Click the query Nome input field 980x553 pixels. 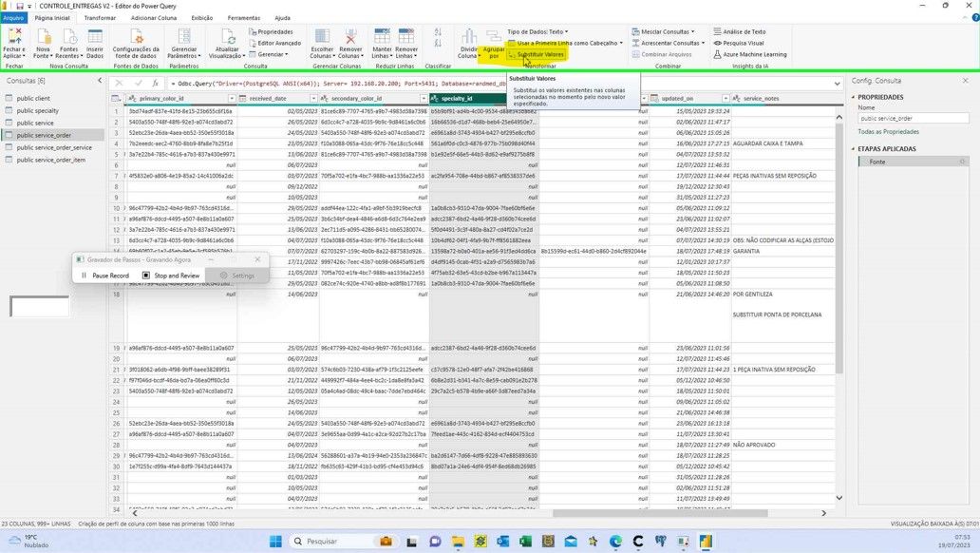click(914, 118)
